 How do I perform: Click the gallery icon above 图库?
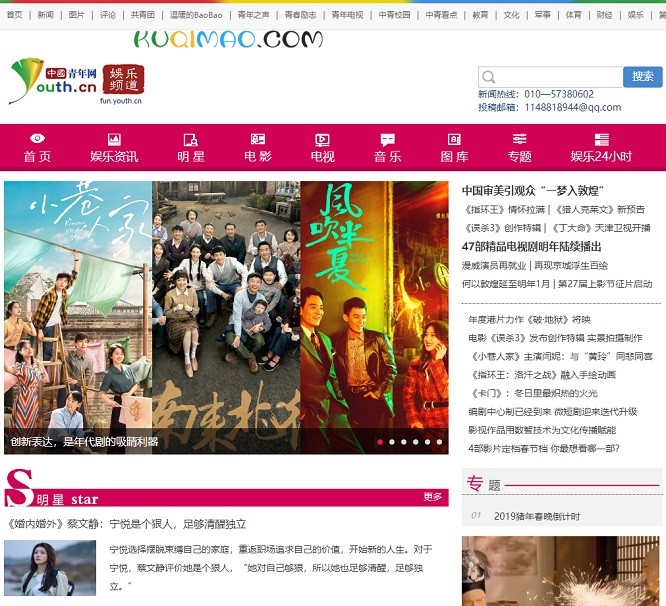pyautogui.click(x=454, y=139)
